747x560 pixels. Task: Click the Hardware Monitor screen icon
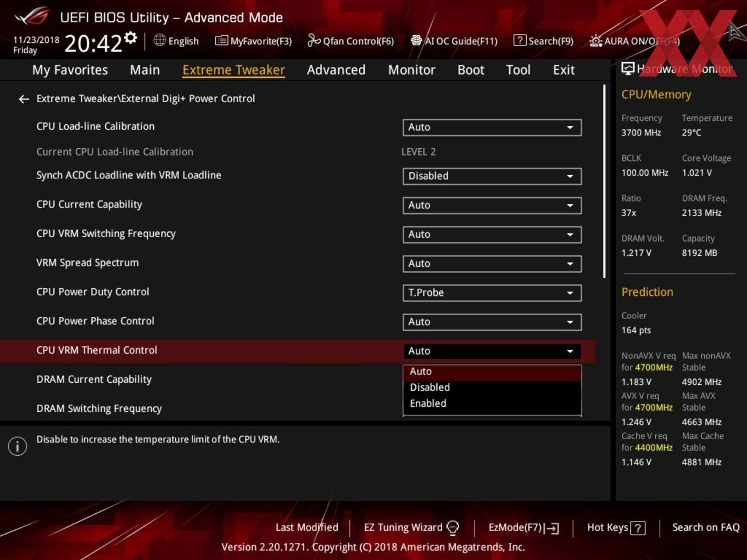point(628,69)
